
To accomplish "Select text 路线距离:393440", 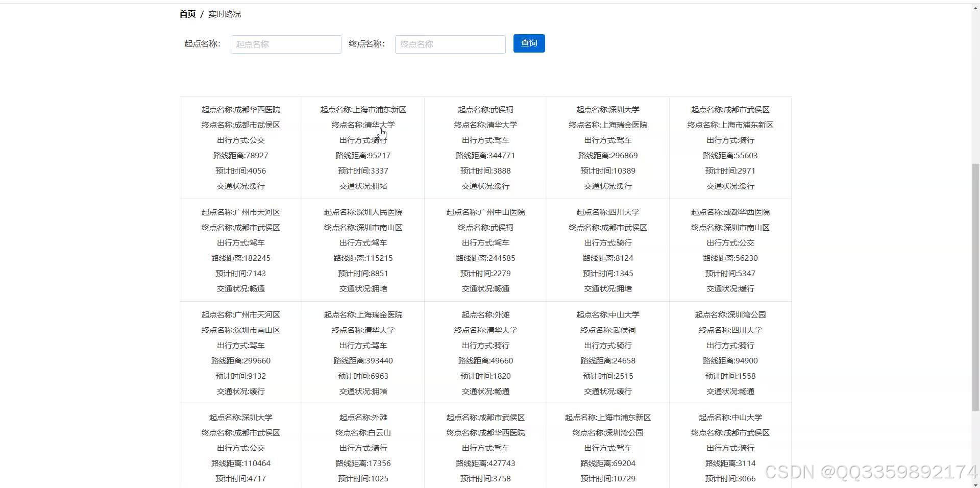I will click(x=363, y=361).
